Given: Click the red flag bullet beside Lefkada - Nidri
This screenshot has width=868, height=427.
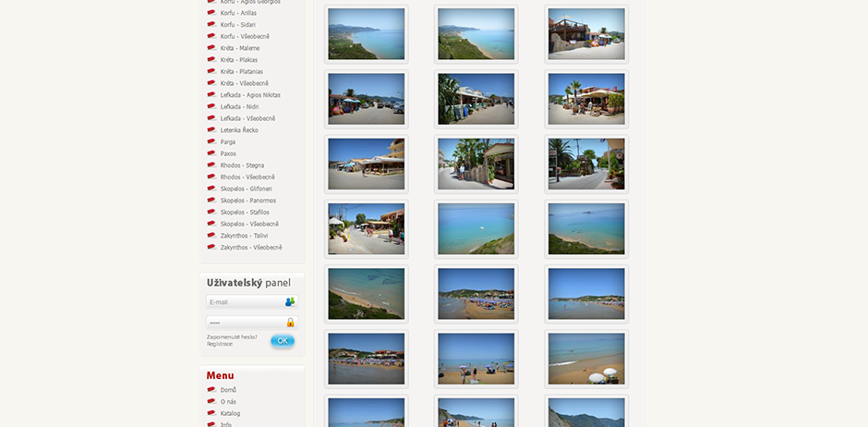Looking at the screenshot, I should click(x=211, y=106).
